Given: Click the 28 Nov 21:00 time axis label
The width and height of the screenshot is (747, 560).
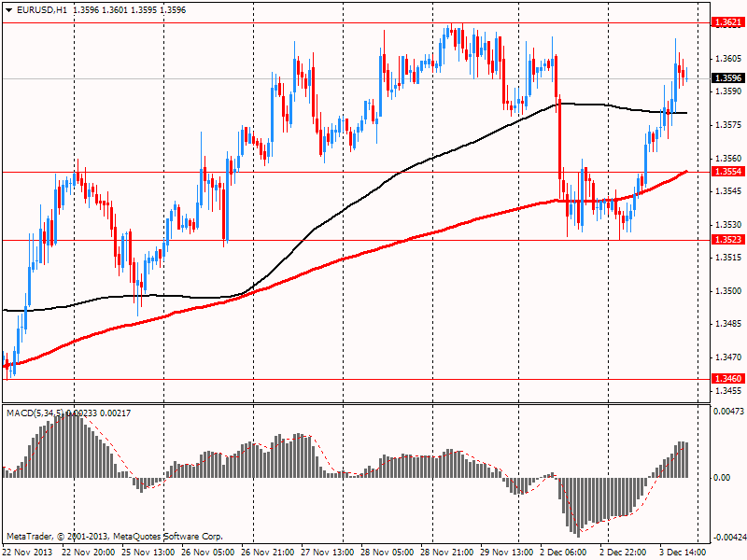Looking at the screenshot, I should click(x=447, y=552).
